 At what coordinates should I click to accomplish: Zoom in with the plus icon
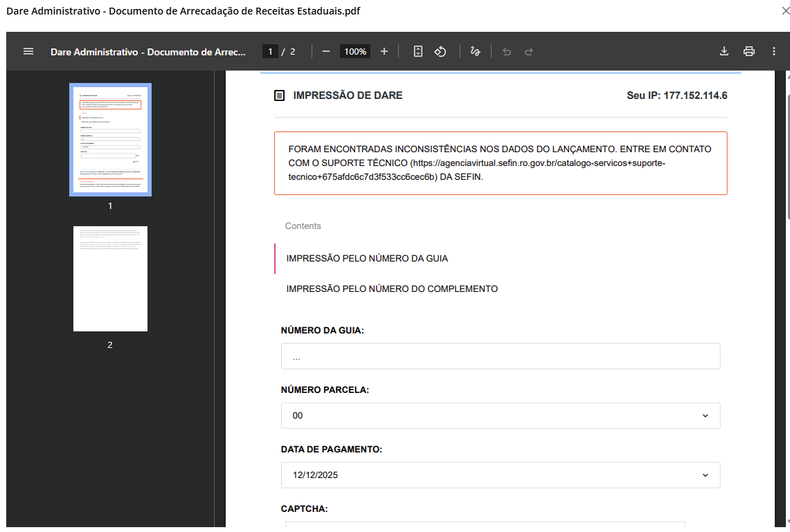coord(384,51)
